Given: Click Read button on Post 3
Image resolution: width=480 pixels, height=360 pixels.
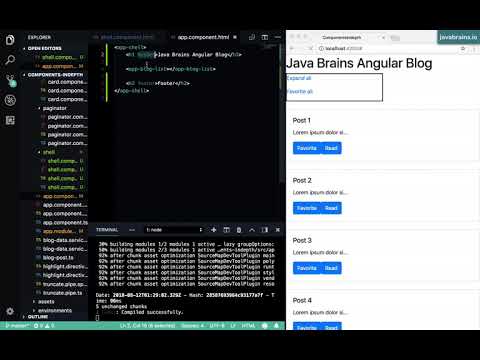Looking at the screenshot, I should [331, 268].
